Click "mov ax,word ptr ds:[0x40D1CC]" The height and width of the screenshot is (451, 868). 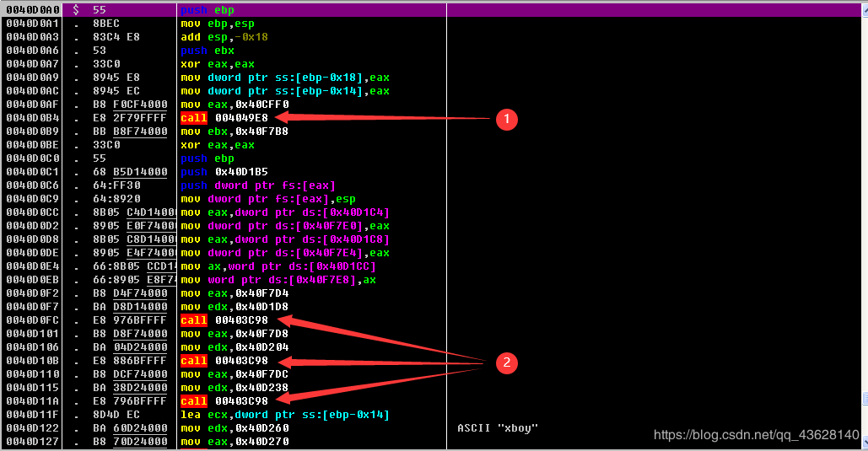click(278, 266)
